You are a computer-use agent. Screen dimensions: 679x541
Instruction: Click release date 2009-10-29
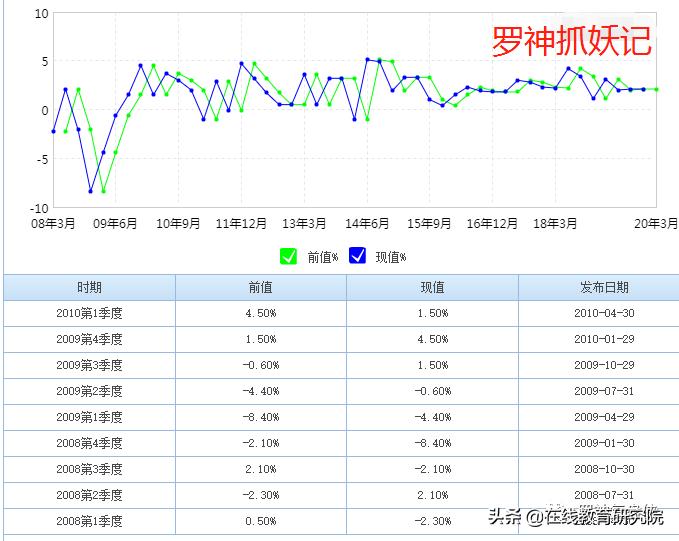[604, 365]
